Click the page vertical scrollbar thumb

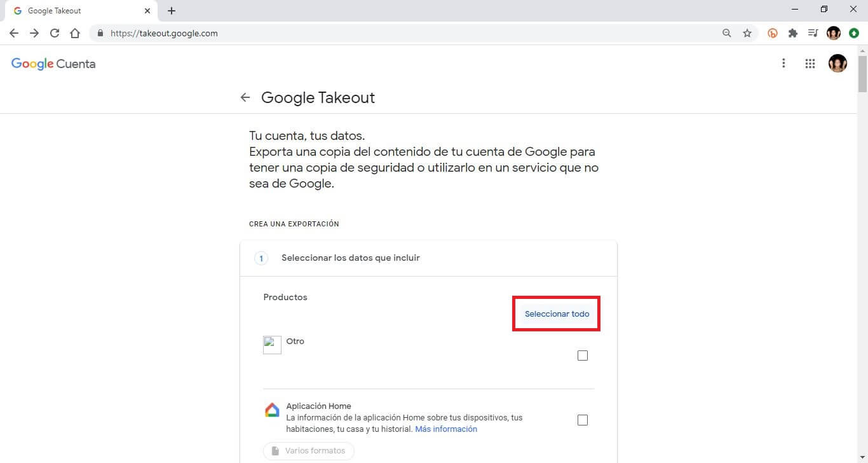[862, 74]
